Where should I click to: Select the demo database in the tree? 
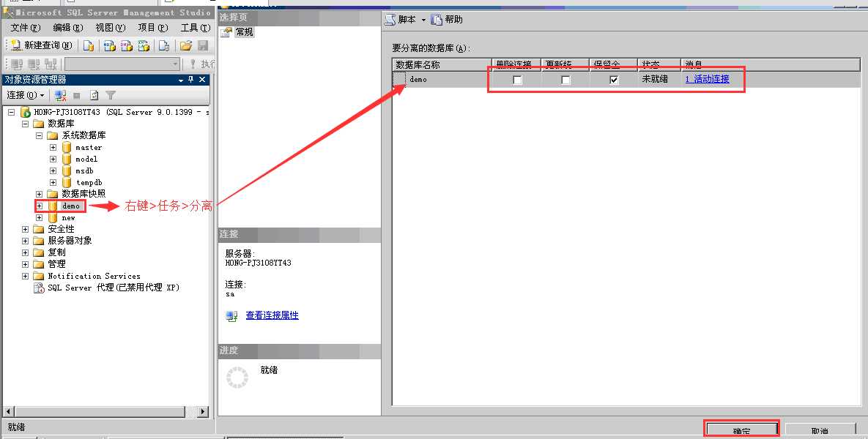pyautogui.click(x=71, y=206)
